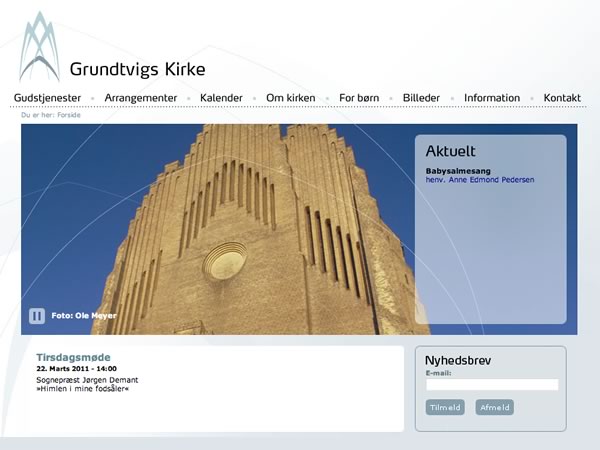Open the Babysalmesang news item
This screenshot has width=600, height=450.
(456, 171)
